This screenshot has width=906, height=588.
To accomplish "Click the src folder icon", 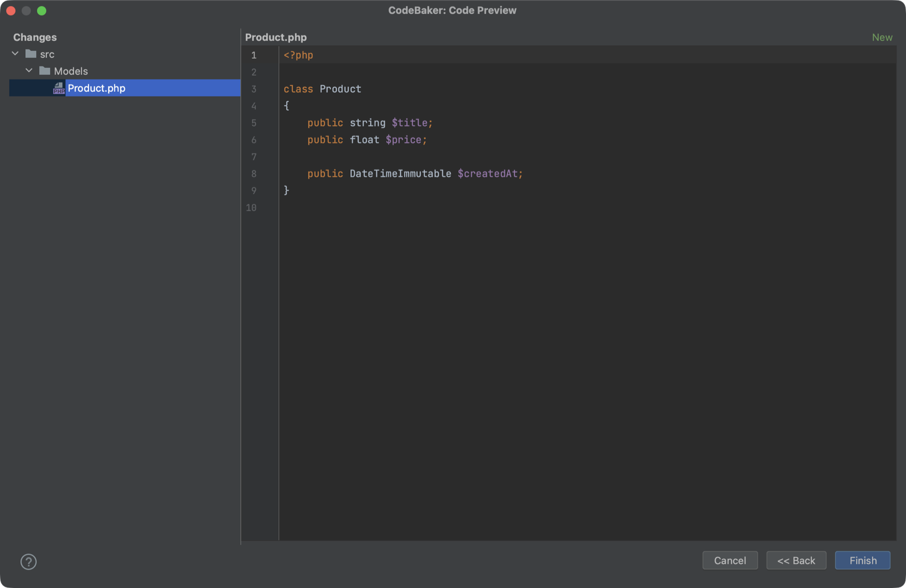I will pos(31,54).
